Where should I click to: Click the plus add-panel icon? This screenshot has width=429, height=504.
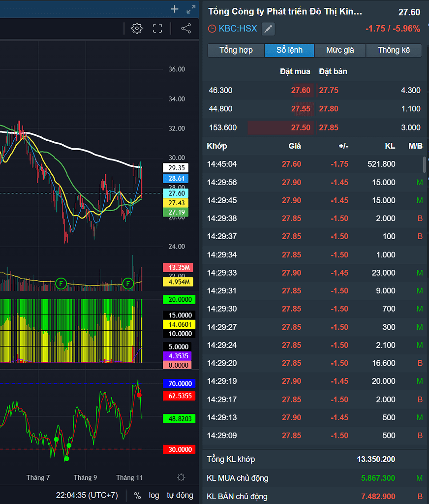pos(175,9)
